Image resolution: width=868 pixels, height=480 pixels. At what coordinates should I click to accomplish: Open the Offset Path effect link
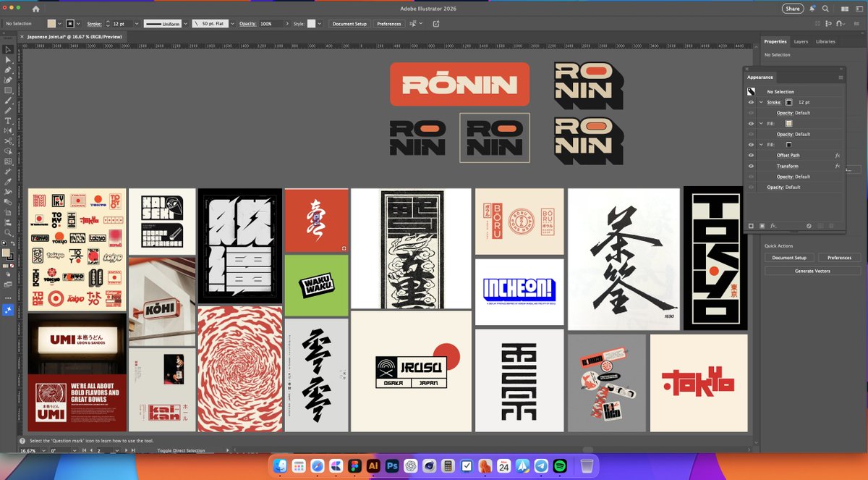788,155
